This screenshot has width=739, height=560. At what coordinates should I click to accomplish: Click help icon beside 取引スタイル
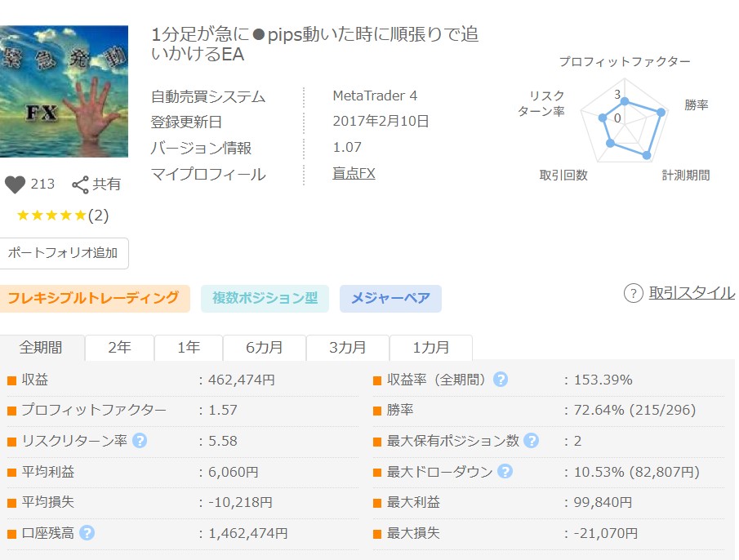(x=633, y=294)
